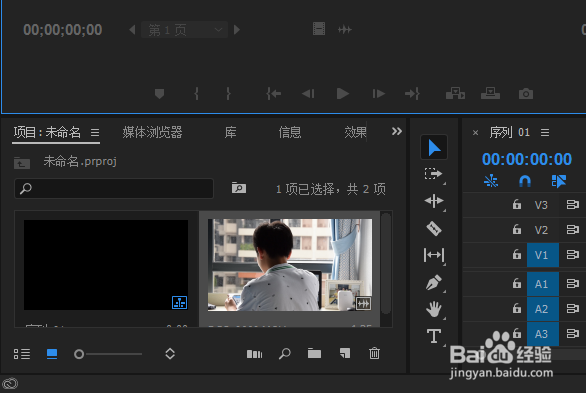Select the 项目: 未命名 tab
The height and width of the screenshot is (393, 586).
tap(47, 132)
